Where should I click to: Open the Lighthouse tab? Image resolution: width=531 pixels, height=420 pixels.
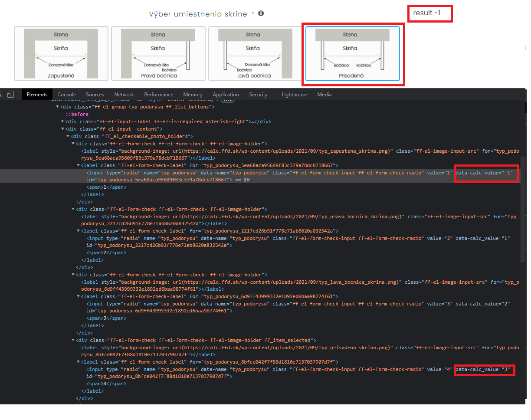click(x=294, y=95)
